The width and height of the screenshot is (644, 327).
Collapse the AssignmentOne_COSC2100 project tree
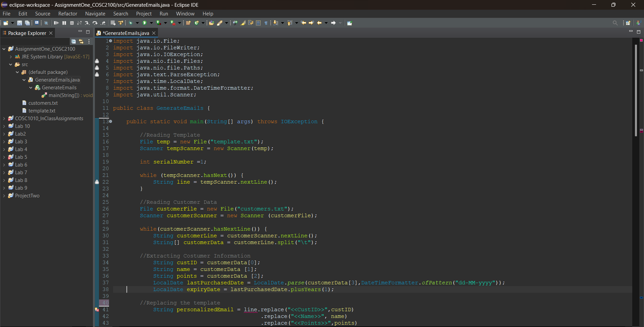point(4,49)
